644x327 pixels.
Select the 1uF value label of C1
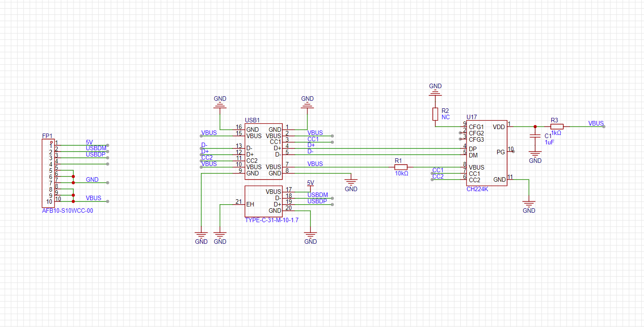[549, 142]
